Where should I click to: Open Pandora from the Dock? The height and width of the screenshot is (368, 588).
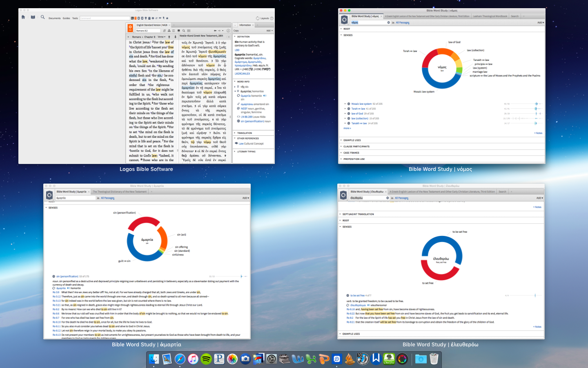[219, 359]
